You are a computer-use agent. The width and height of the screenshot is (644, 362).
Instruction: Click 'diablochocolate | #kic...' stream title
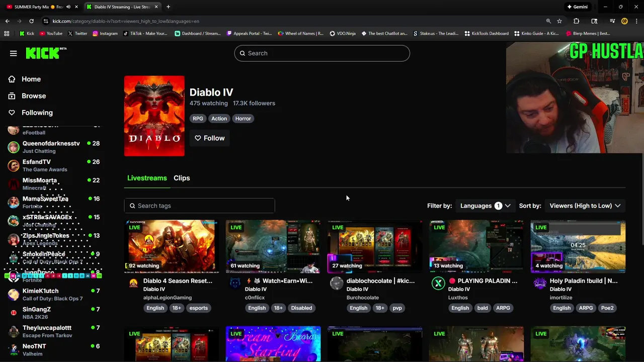380,281
